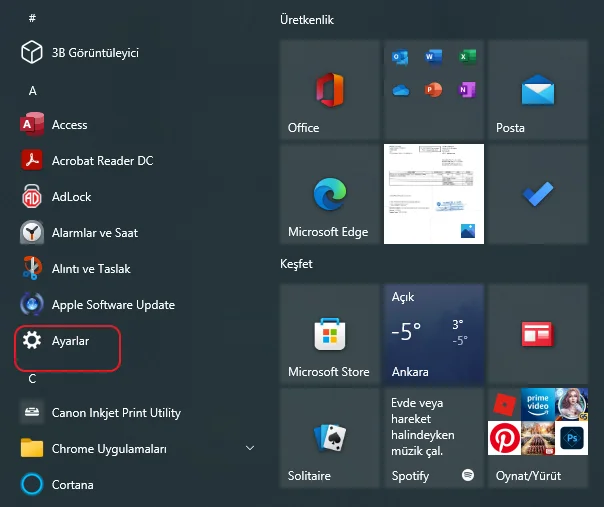Launch Canon Inkjet Print Utility
The height and width of the screenshot is (507, 604).
click(33, 412)
